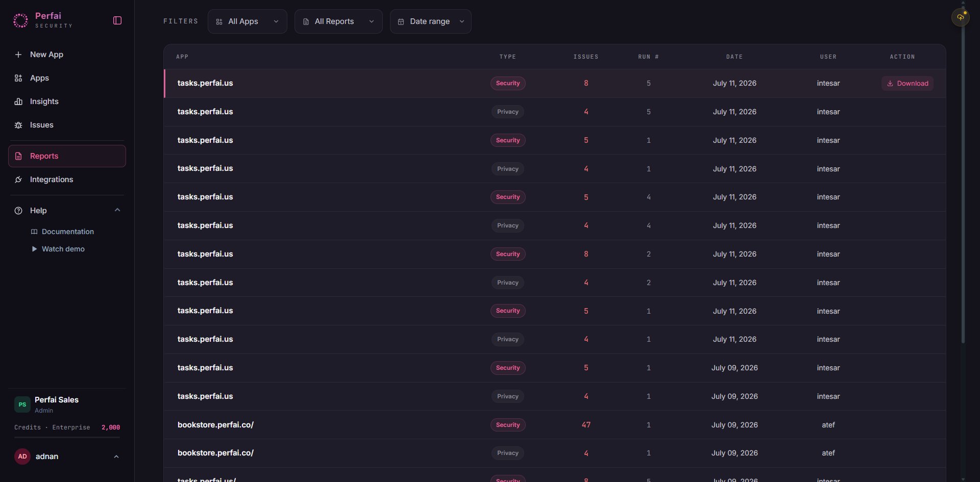
Task: Collapse the Help section chevron
Action: point(117,210)
